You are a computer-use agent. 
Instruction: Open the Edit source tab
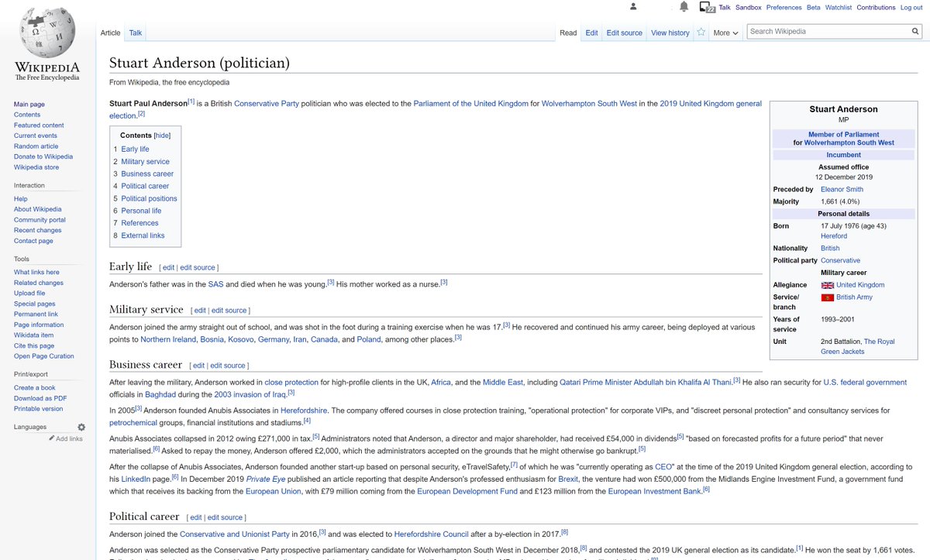[625, 33]
